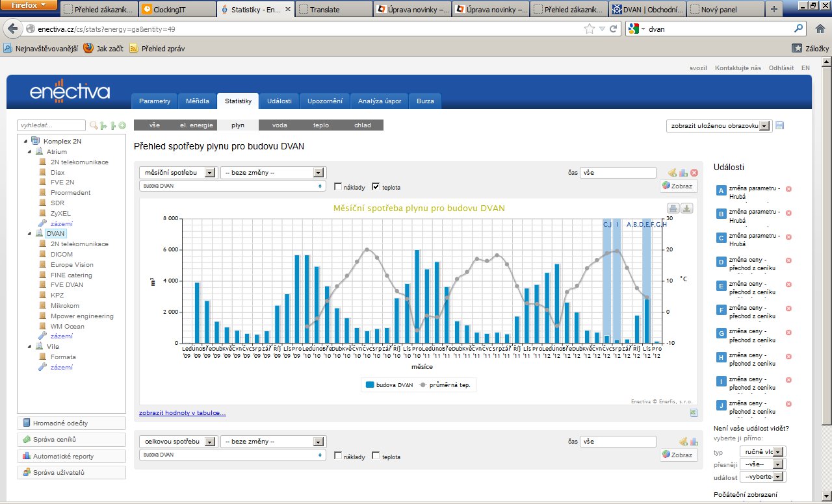Viewport: 832px width, 504px height.
Task: Open Hromadné odečty section
Action: coord(71,423)
